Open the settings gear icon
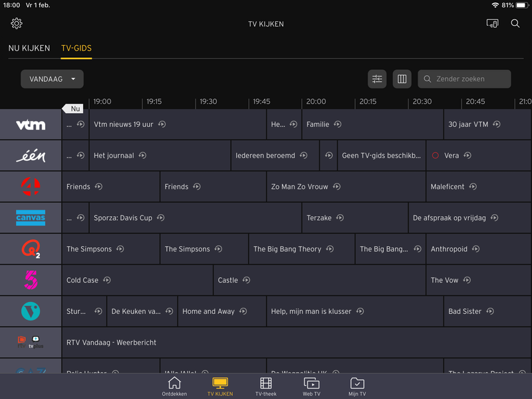Screen dimensions: 532x399 [x=16, y=23]
